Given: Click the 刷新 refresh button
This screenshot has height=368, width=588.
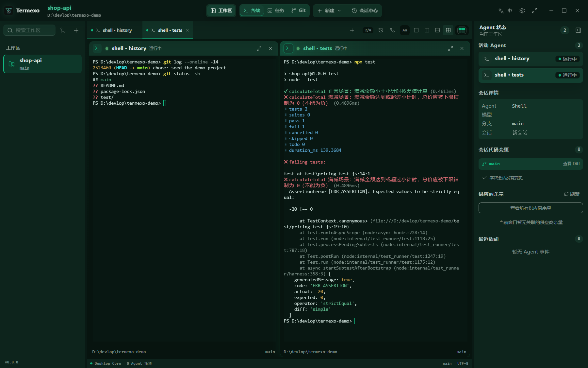Looking at the screenshot, I should click(572, 194).
